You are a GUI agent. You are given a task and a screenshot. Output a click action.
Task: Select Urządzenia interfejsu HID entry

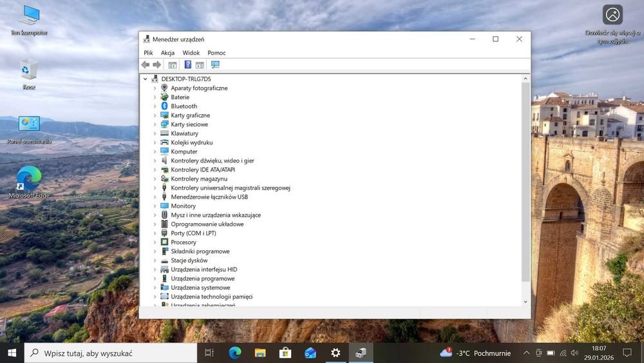click(204, 270)
